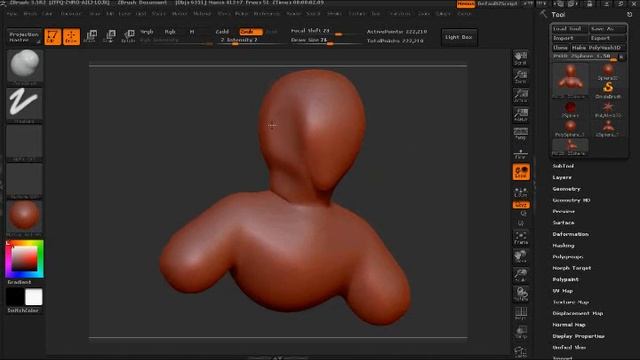Select the ZSphere tool thumbnail

570,109
